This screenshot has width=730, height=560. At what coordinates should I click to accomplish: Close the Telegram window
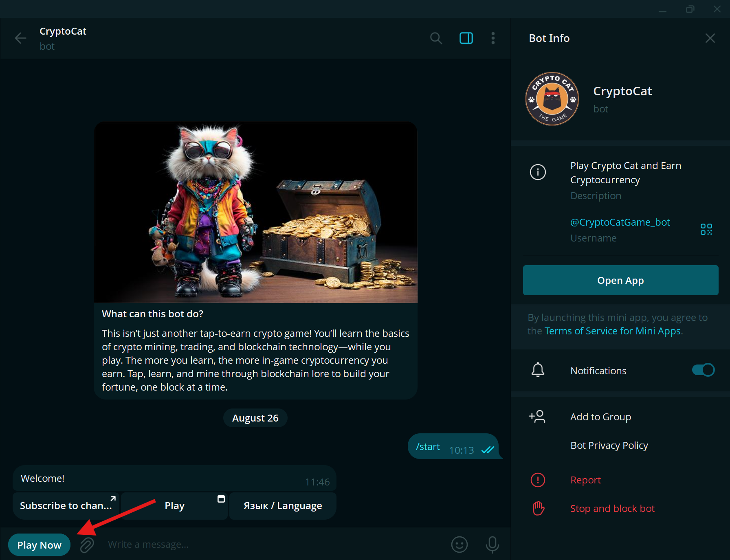coord(717,9)
